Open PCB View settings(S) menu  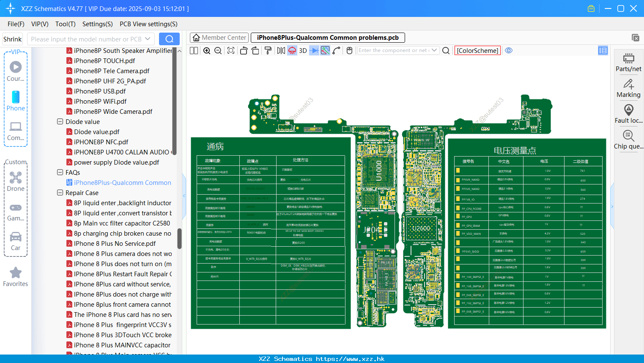pyautogui.click(x=148, y=24)
